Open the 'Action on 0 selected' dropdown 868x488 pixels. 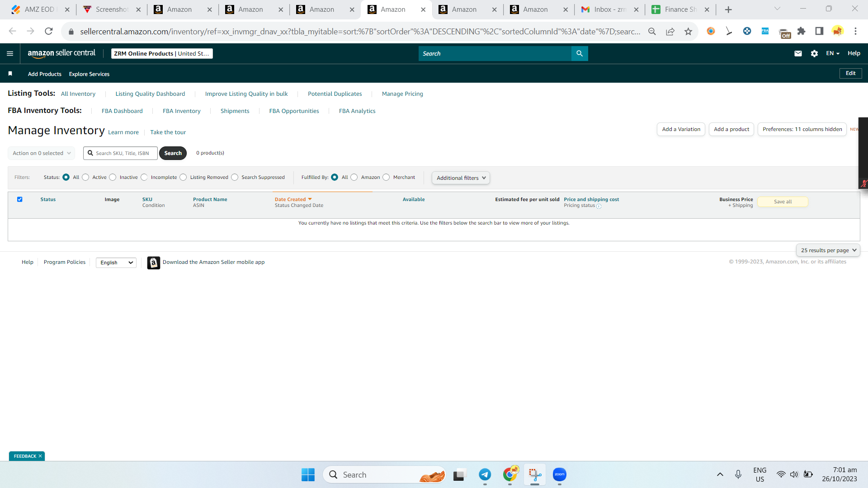click(42, 153)
